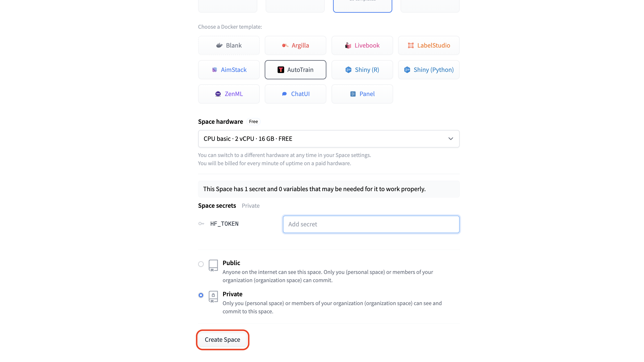Click the Create Space button
This screenshot has width=644, height=362.
(x=222, y=339)
